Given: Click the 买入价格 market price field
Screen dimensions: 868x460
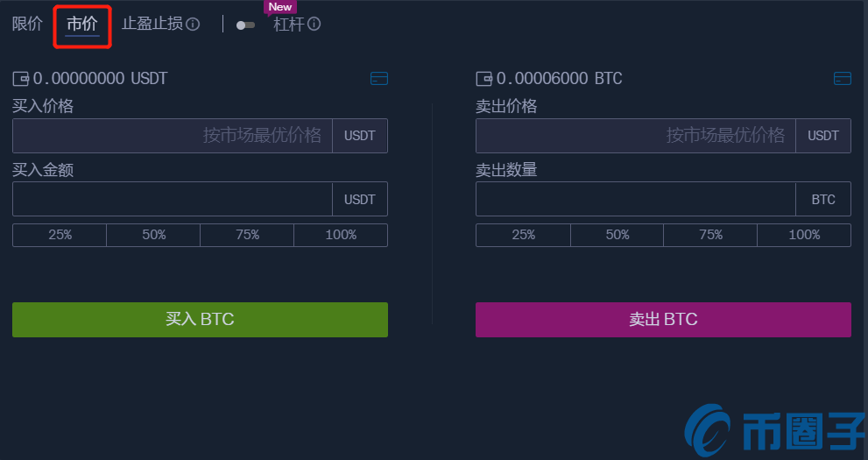Looking at the screenshot, I should coord(173,136).
